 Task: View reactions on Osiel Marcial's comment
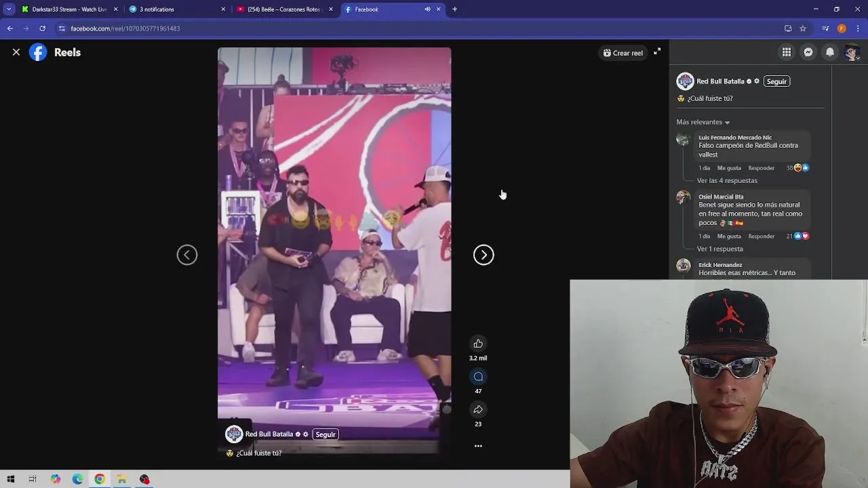(797, 236)
